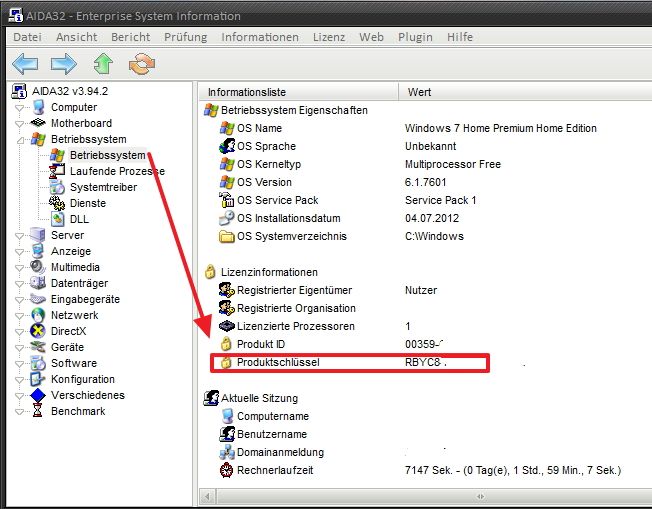Open the DLL tree entry
This screenshot has width=652, height=509.
coord(79,219)
